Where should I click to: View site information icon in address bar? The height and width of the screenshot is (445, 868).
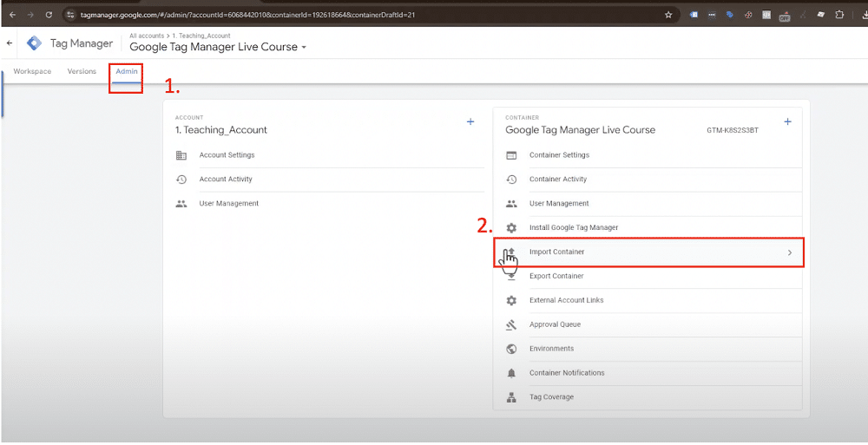pyautogui.click(x=70, y=15)
